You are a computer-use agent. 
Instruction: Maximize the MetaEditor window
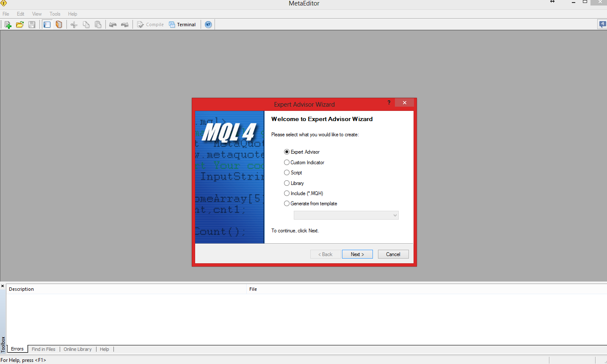coord(585,2)
